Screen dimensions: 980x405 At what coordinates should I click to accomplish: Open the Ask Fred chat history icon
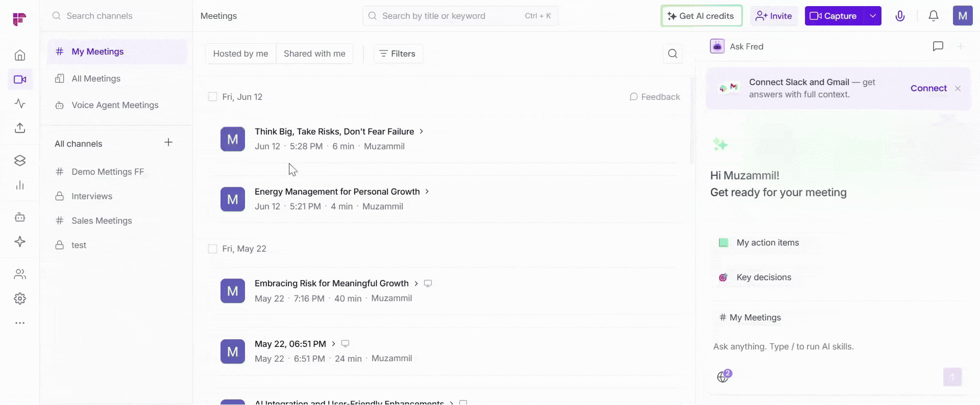[x=938, y=46]
